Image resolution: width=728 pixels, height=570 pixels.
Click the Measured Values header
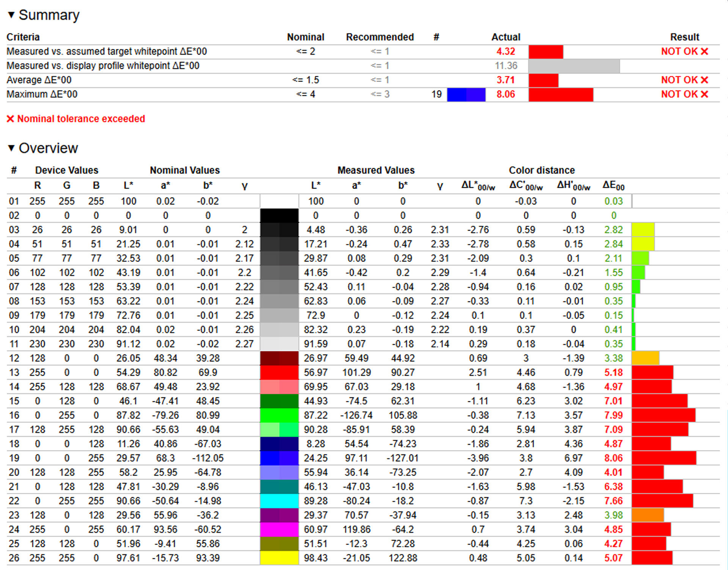tap(376, 170)
